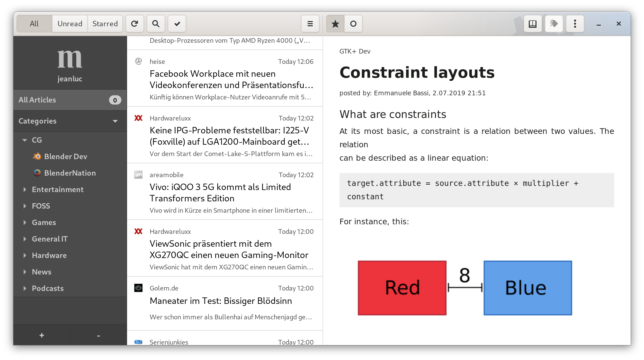This screenshot has height=360, width=644.
Task: Open the ViewSonic XG270QC article
Action: (x=225, y=248)
